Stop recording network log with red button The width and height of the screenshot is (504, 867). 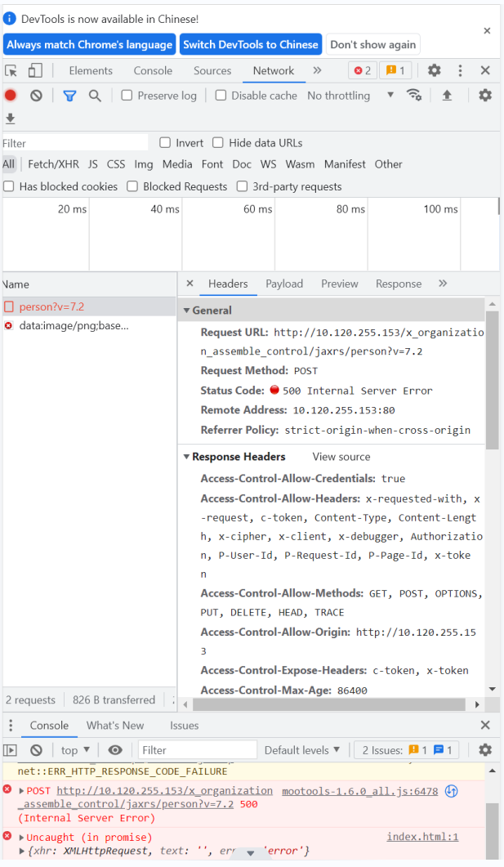[11, 95]
